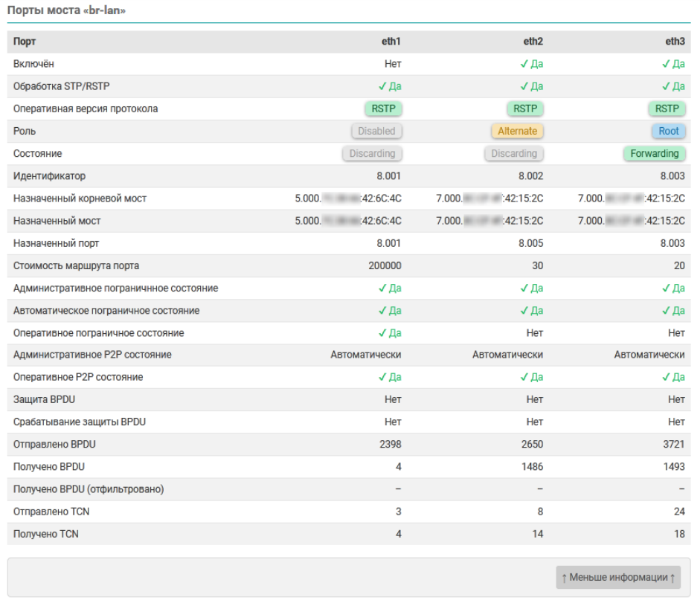The image size is (700, 606).
Task: Click the 'Автоматически' value in eth2 column
Action: pos(507,355)
